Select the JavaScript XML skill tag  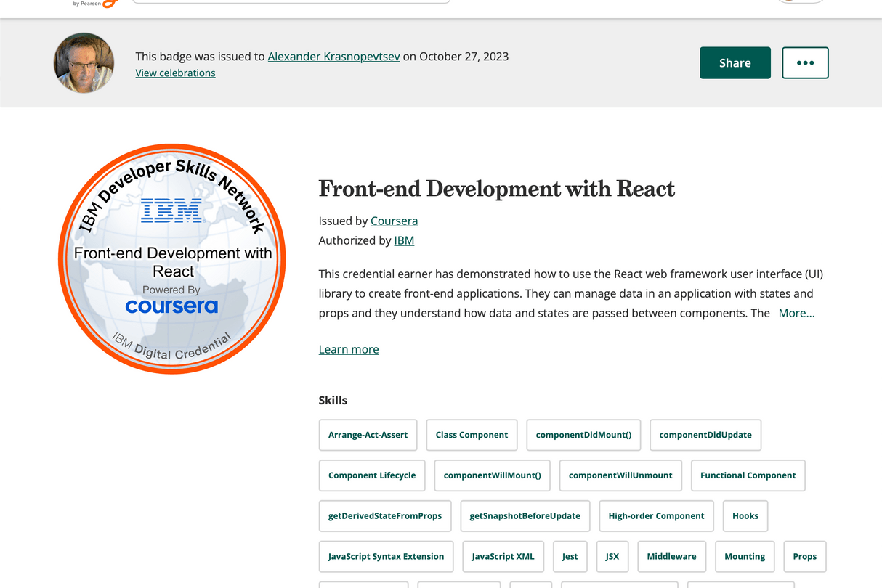pyautogui.click(x=503, y=557)
